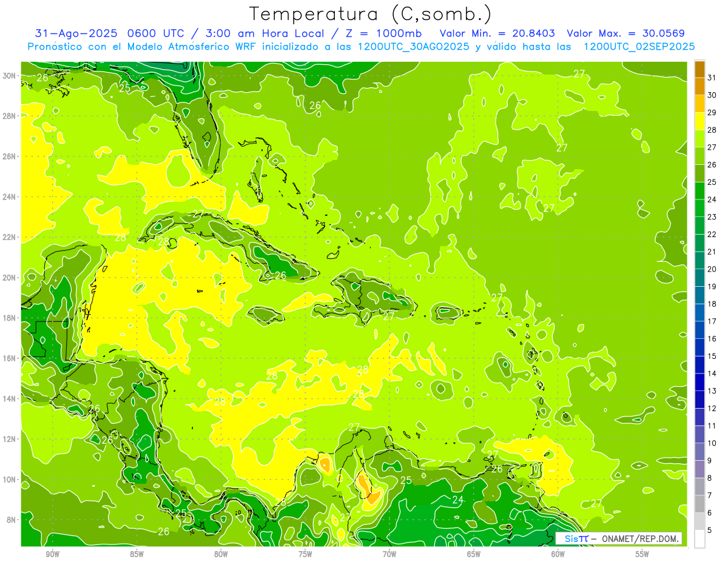This screenshot has width=728, height=562.
Task: Click the "80W" longitude axis label
Action: coord(221,554)
